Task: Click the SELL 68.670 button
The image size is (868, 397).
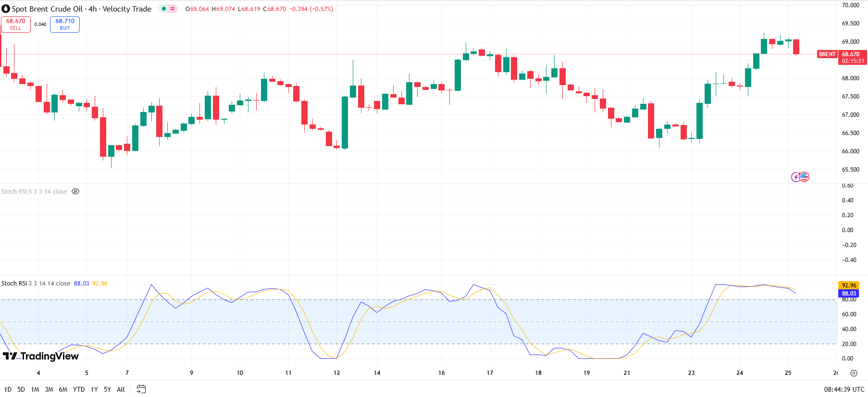Action: click(x=16, y=24)
